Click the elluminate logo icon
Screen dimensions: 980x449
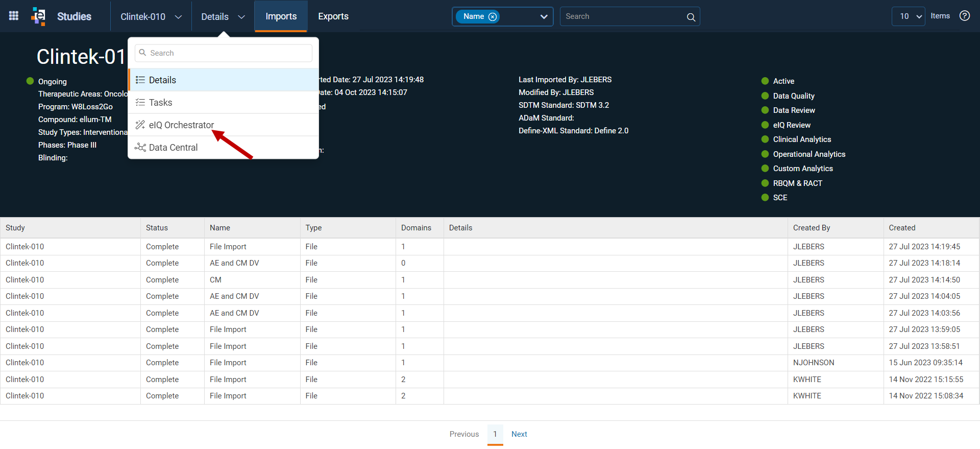[38, 16]
